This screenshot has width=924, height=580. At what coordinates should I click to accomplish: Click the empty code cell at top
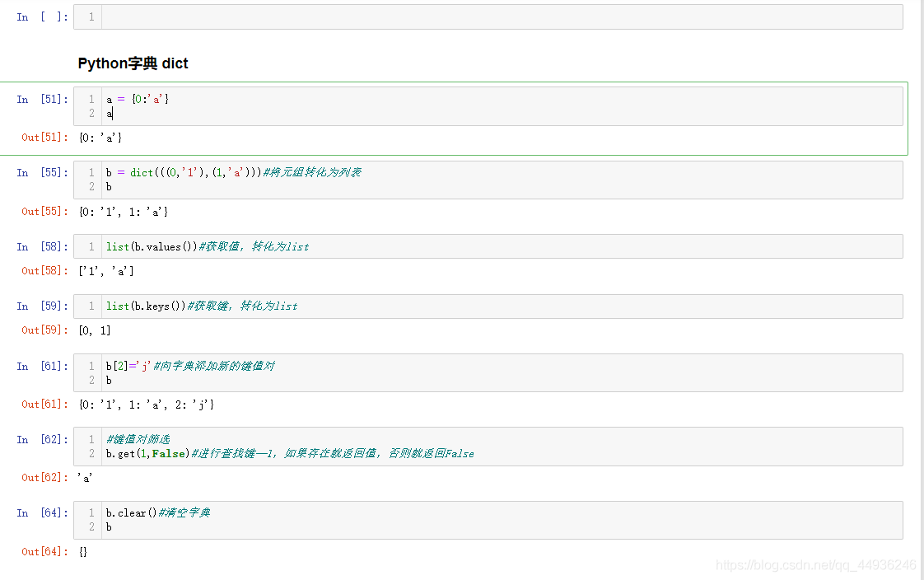click(488, 17)
